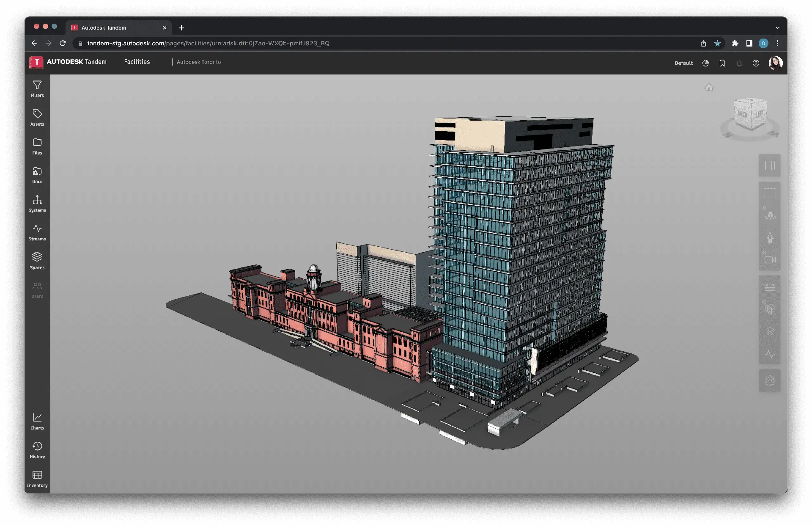Click the BACK face of view cube

(x=743, y=114)
